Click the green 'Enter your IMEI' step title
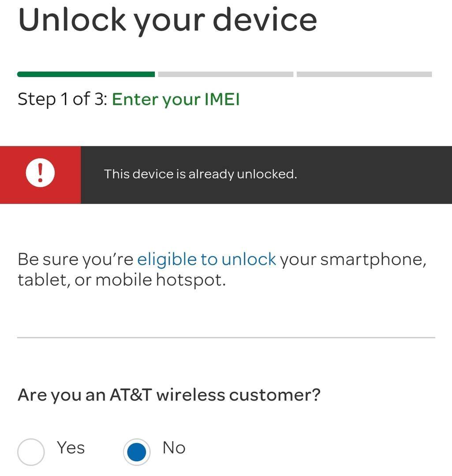The width and height of the screenshot is (452, 476). (x=176, y=100)
